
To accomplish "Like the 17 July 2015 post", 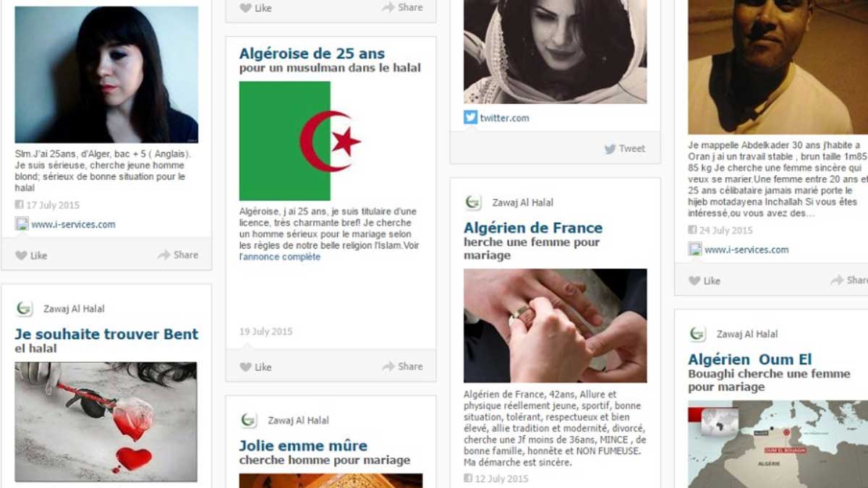I will tap(31, 255).
